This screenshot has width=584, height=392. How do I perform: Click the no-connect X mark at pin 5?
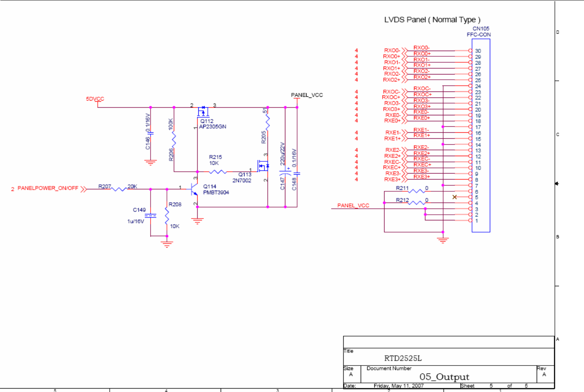point(455,197)
